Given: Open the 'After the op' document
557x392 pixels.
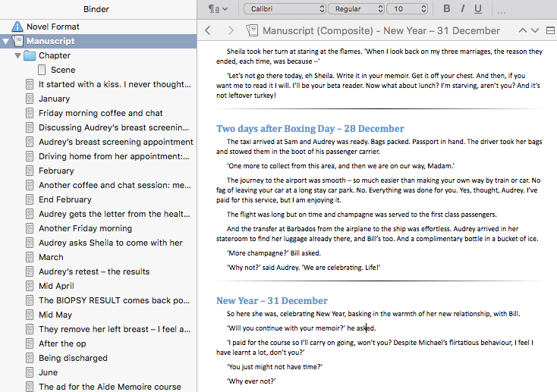Looking at the screenshot, I should (x=62, y=343).
